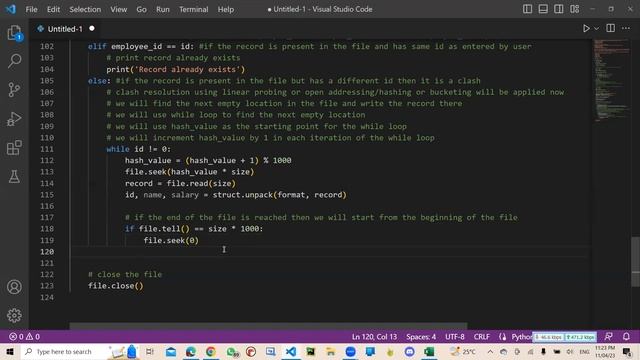Click the '# close the file' comment
This screenshot has width=640, height=360.
point(125,274)
